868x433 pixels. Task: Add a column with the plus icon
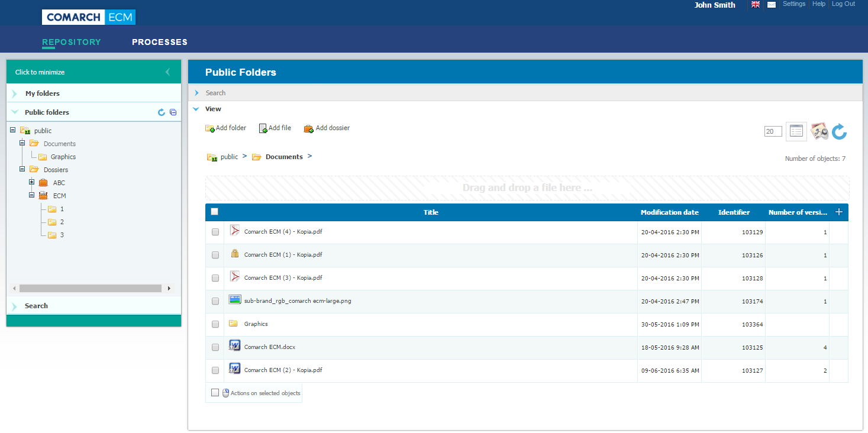[838, 212]
